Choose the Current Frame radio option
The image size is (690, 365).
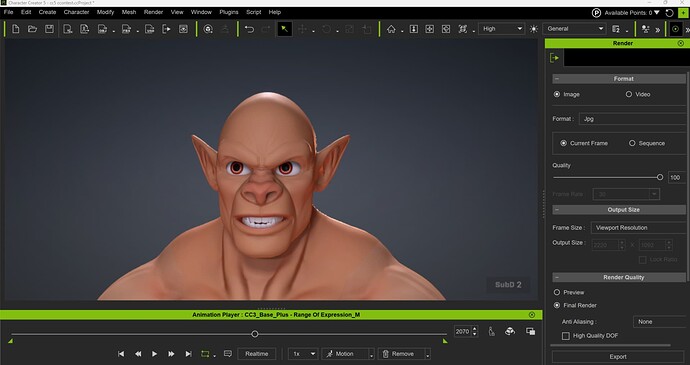pos(563,143)
